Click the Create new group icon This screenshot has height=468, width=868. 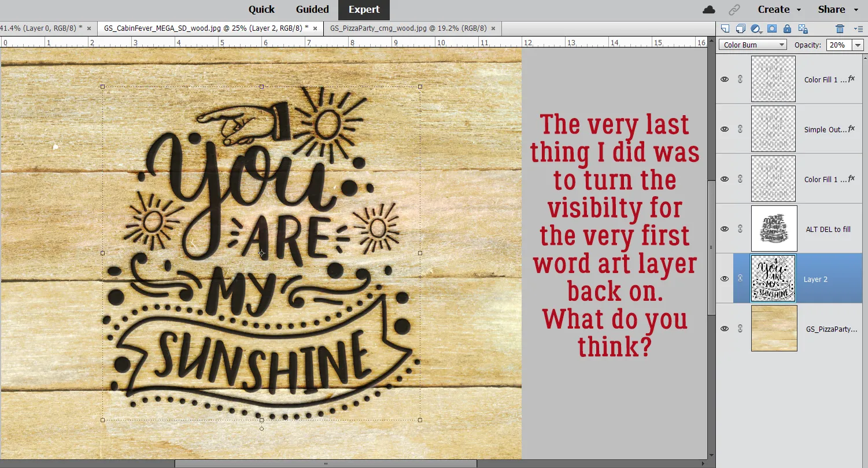pyautogui.click(x=740, y=28)
